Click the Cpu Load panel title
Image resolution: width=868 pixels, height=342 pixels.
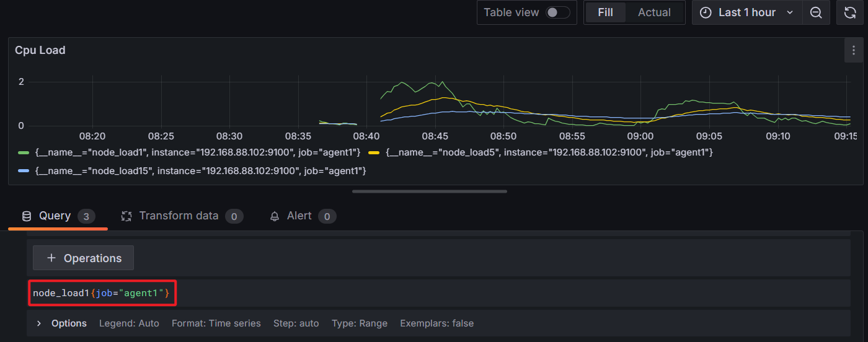click(x=40, y=50)
